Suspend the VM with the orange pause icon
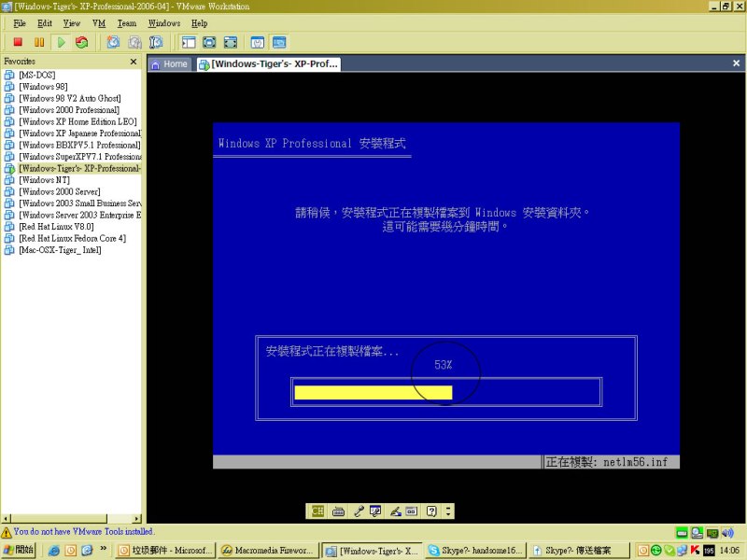Screen dimensions: 747x560 (x=39, y=42)
